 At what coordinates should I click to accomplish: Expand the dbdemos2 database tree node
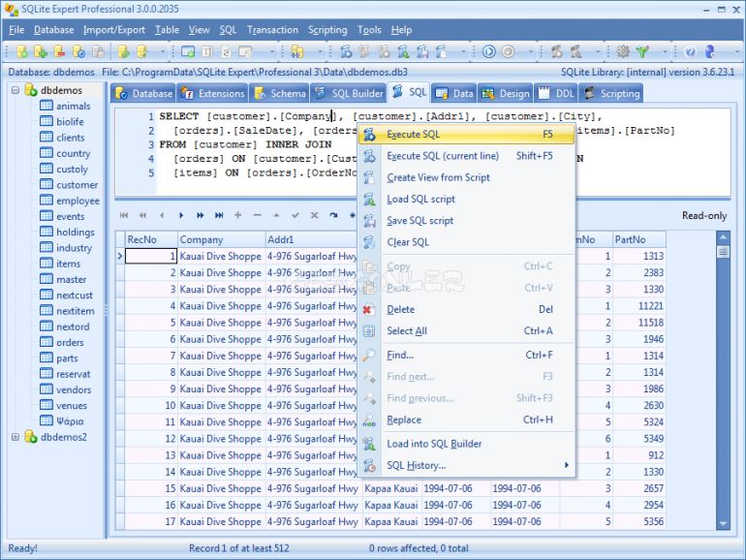pyautogui.click(x=16, y=437)
